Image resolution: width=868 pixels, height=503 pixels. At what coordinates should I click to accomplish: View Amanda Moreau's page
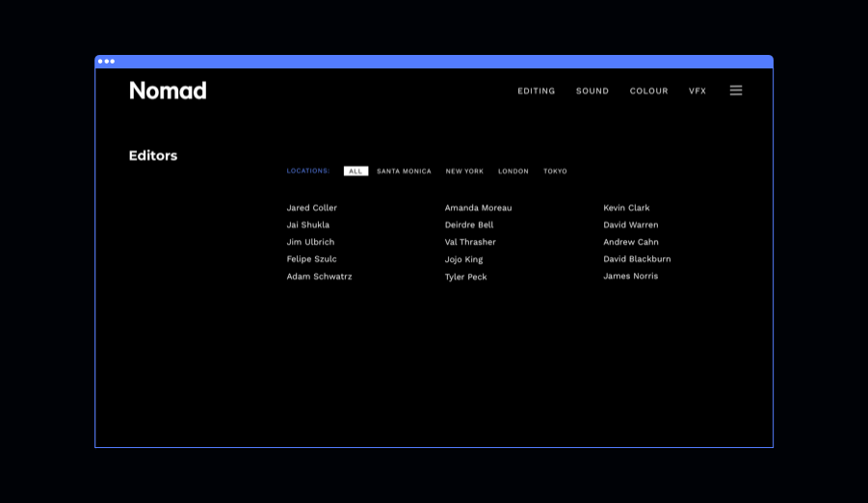click(x=478, y=208)
